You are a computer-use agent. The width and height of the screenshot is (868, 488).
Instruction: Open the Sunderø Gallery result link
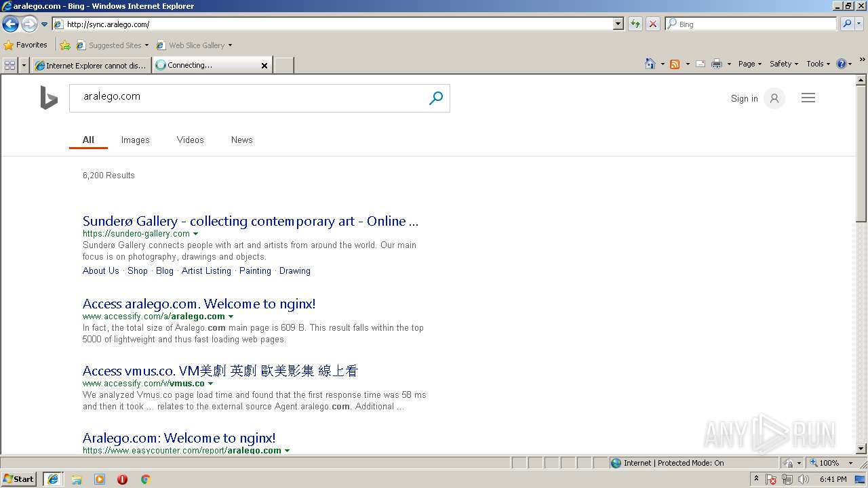tap(251, 221)
